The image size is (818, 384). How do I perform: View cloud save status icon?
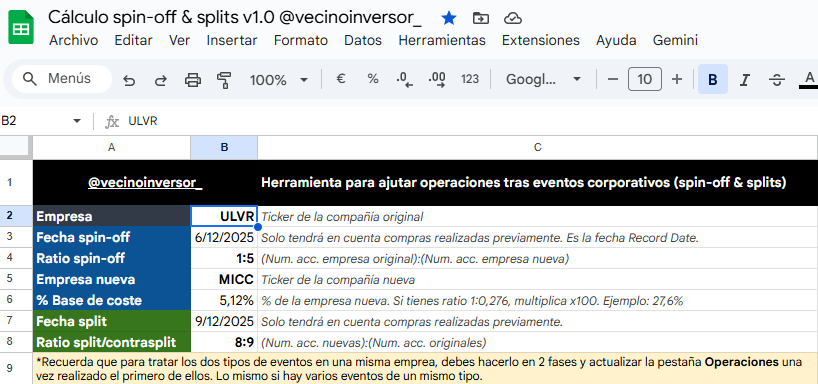(513, 18)
